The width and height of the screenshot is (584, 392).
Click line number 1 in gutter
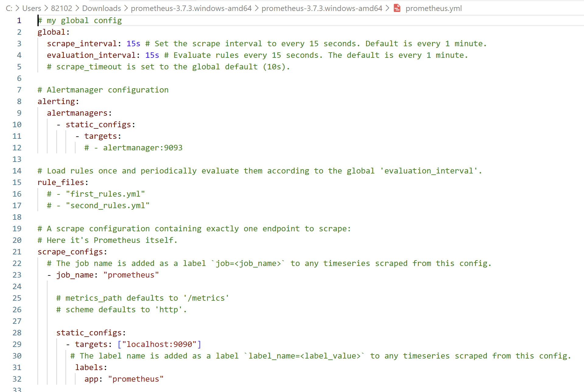click(19, 20)
